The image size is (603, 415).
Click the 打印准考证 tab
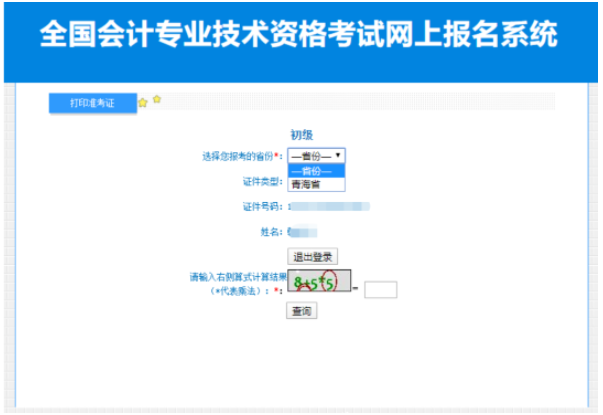92,103
